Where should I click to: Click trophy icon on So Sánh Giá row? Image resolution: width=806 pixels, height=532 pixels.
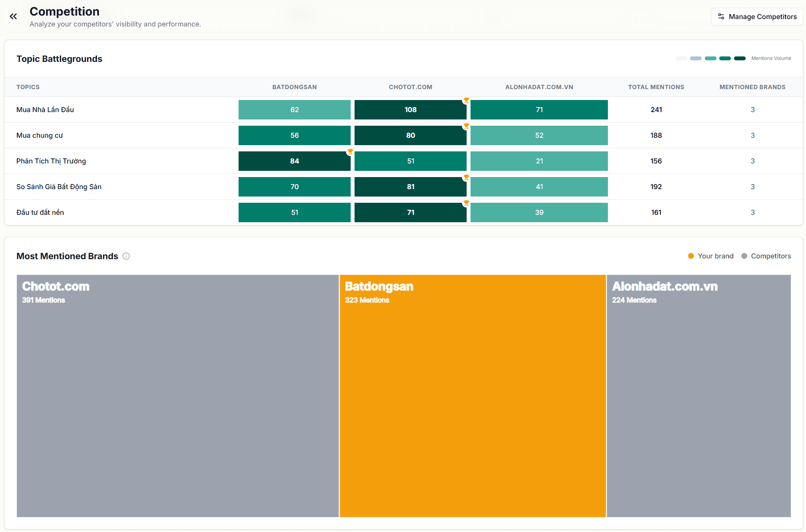click(466, 177)
